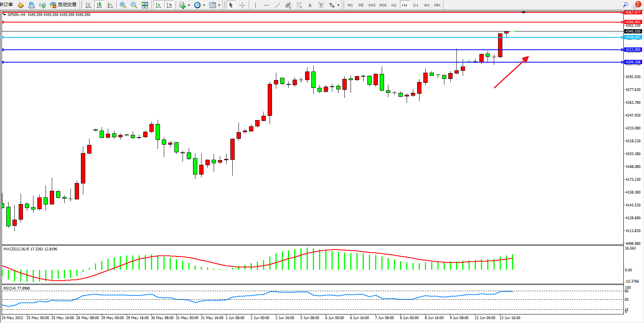Toggle the Chart Shift button
Image resolution: width=644 pixels, height=323 pixels.
(169, 5)
